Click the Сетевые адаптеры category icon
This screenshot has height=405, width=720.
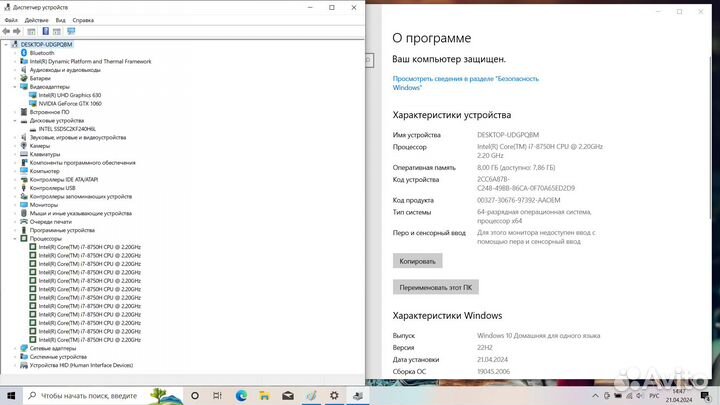24,348
